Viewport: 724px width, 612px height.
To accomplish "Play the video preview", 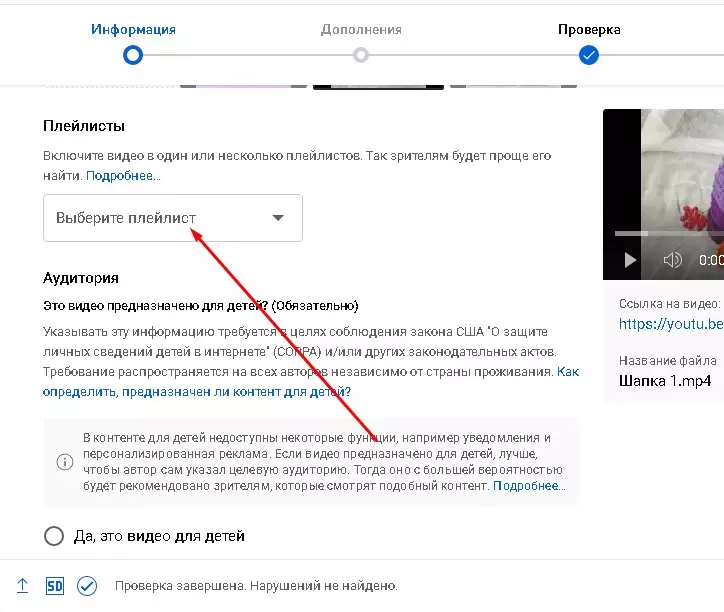I will pos(630,260).
